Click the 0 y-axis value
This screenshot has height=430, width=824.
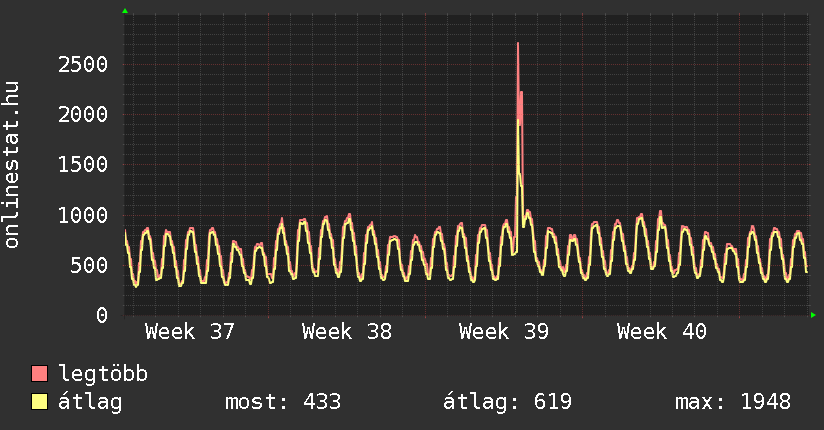102,315
